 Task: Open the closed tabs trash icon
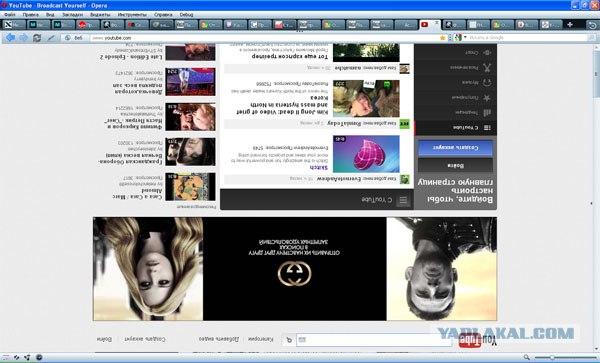[x=592, y=25]
